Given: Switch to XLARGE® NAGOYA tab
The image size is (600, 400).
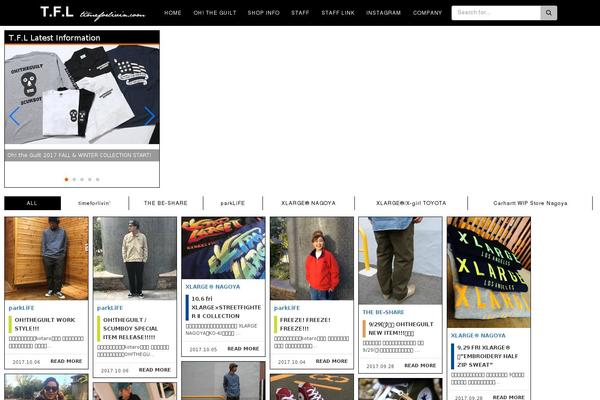Looking at the screenshot, I should [x=308, y=203].
